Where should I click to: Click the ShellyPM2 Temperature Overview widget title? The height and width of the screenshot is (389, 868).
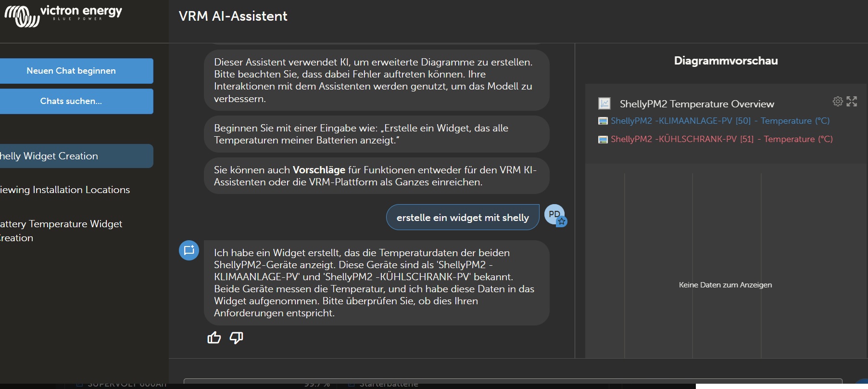(x=697, y=104)
